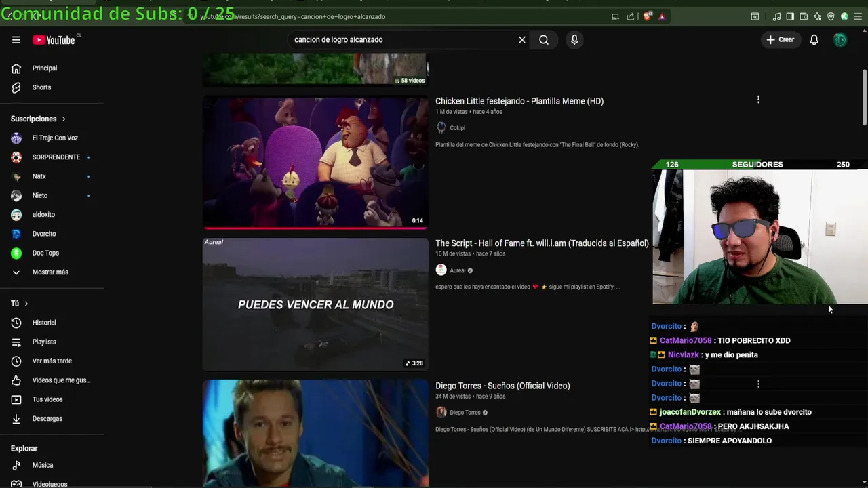Open the Diego Torres channel name

tap(465, 413)
